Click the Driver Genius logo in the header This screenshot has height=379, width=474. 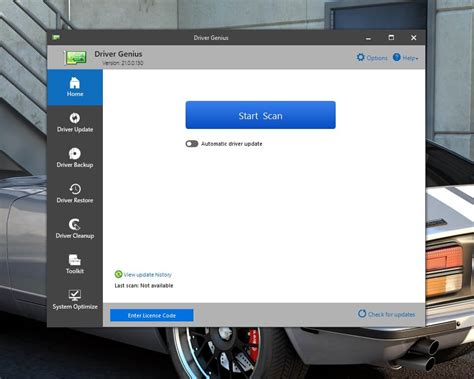click(75, 58)
